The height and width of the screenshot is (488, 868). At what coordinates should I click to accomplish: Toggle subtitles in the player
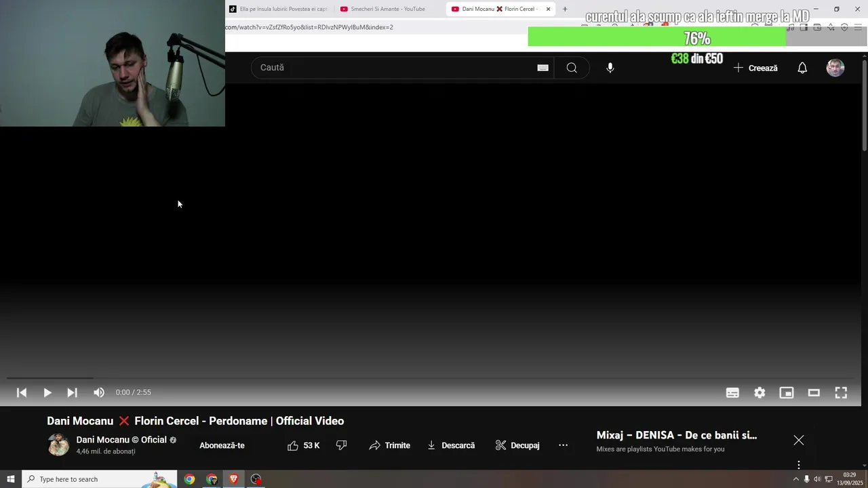[732, 392]
